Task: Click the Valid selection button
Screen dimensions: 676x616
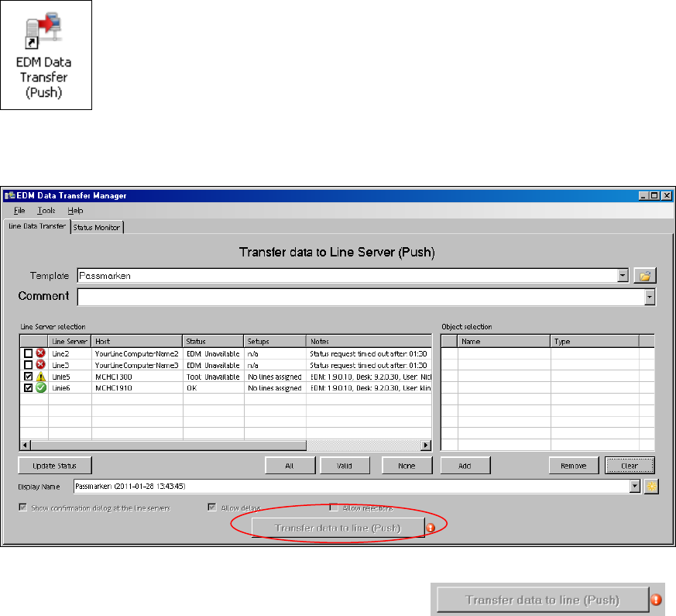Action: (345, 466)
